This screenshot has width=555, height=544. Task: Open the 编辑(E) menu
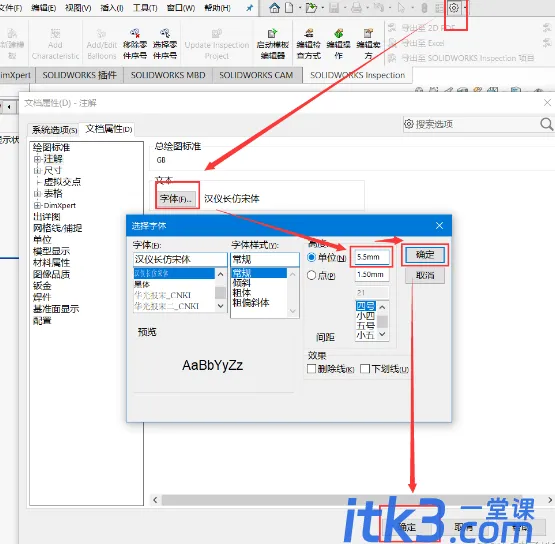(x=44, y=7)
